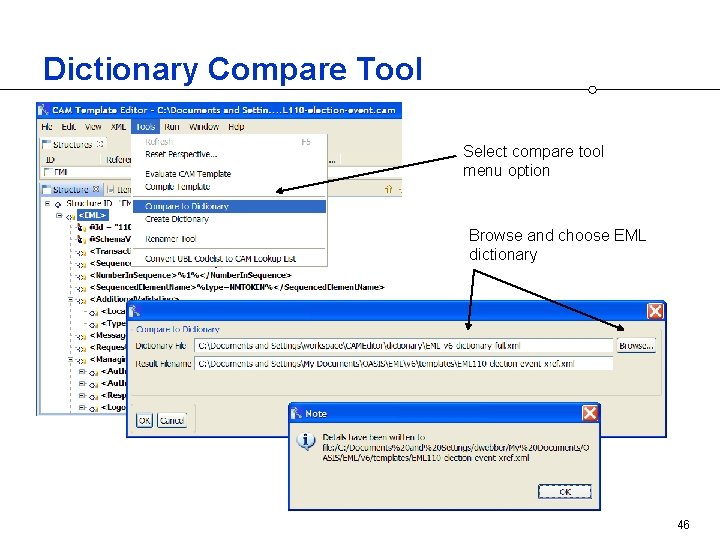The image size is (720, 540).
Task: Switch to the Structure tab
Action: coord(70,189)
